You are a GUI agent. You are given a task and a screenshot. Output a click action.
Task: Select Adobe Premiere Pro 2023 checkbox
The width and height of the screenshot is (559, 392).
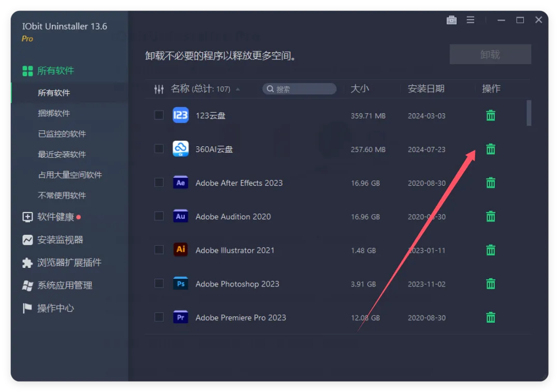(159, 317)
